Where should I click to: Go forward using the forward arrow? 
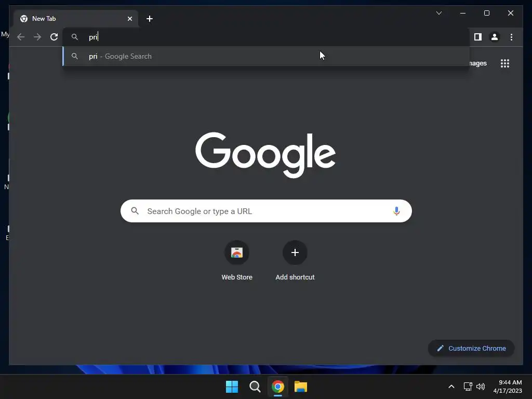[37, 37]
